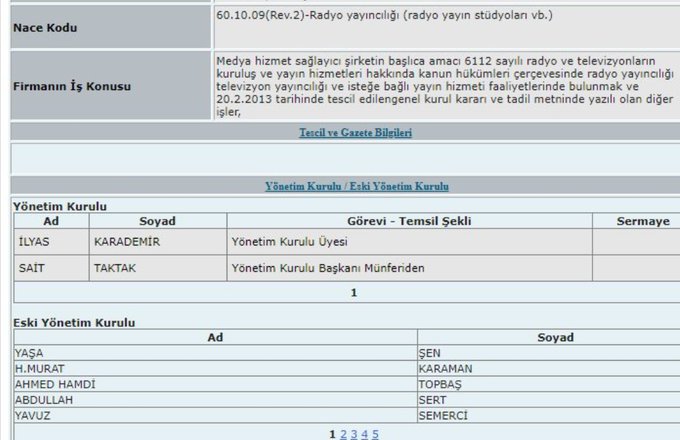
Task: Select the İLYAS first name cell
Action: 34,242
